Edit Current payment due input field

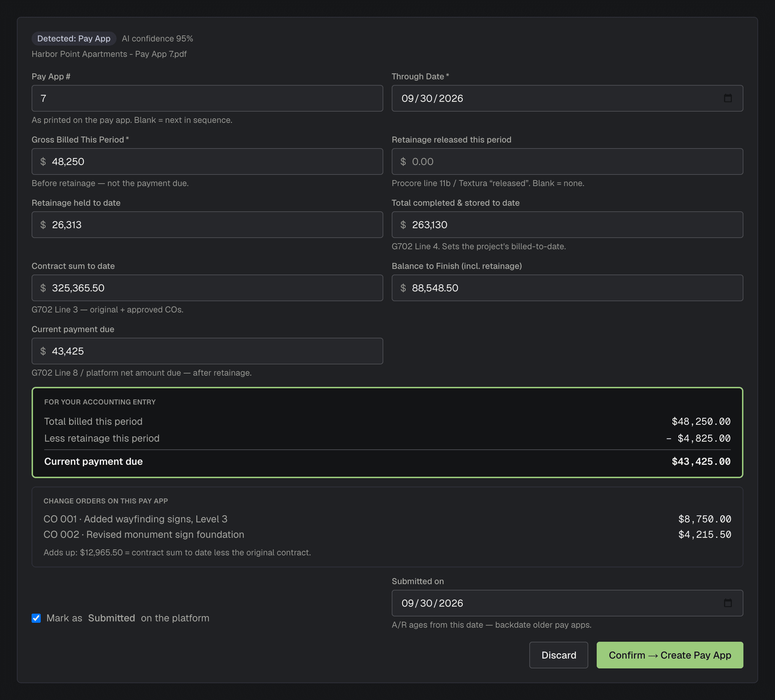point(207,351)
